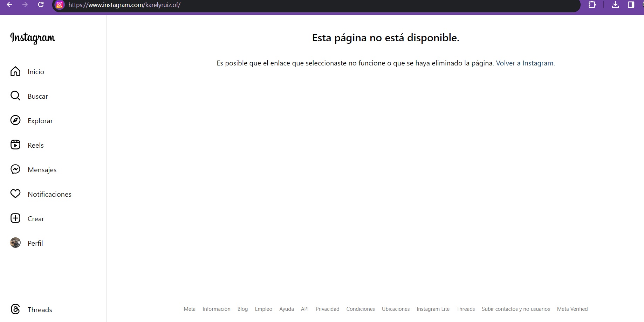Viewport: 644px width, 322px height.
Task: Select the Perfil menu label
Action: [35, 243]
